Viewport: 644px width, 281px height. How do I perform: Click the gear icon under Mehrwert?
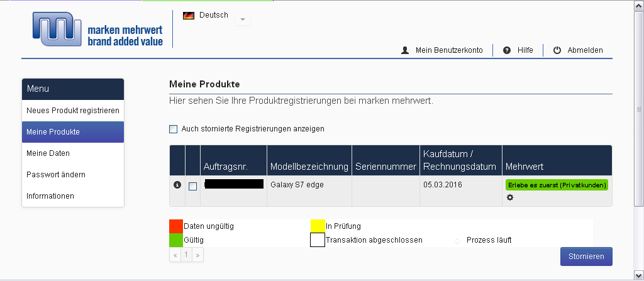(510, 197)
